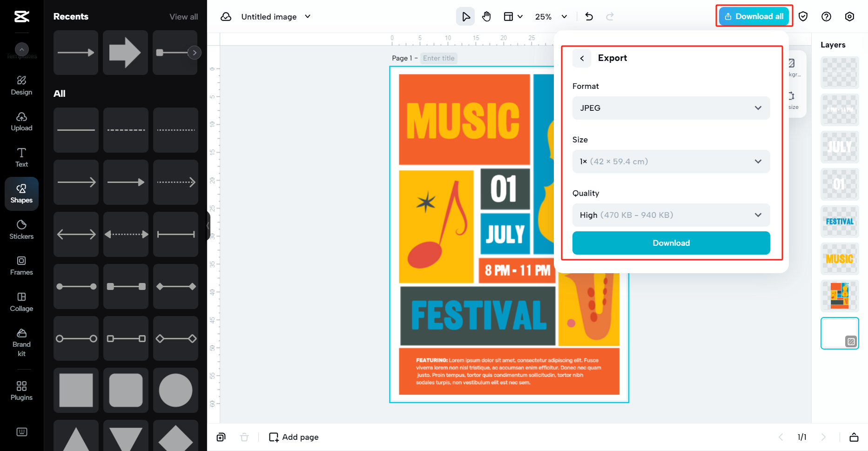Image resolution: width=868 pixels, height=451 pixels.
Task: Insert the line with flat end caps
Action: [x=175, y=234]
